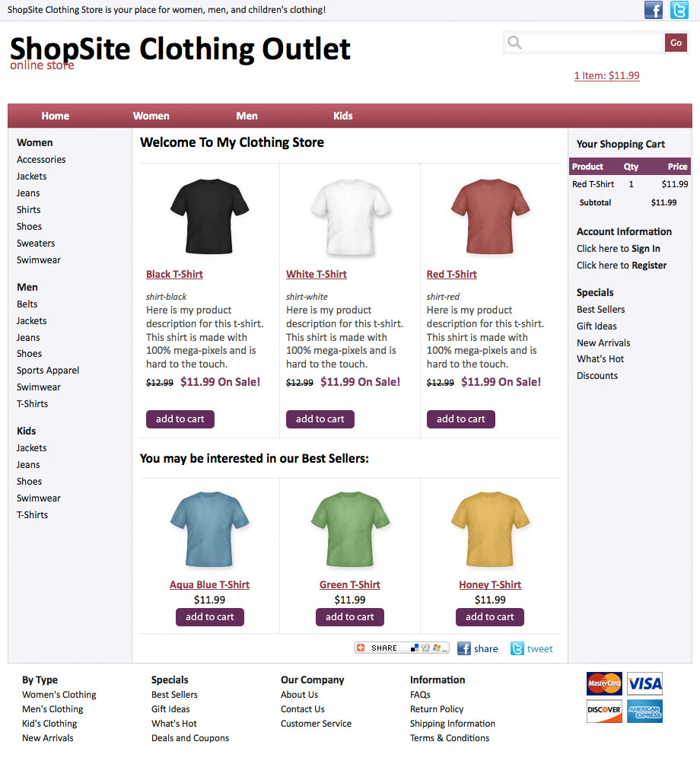Click the American Express logo
This screenshot has width=700, height=761.
coord(644,711)
